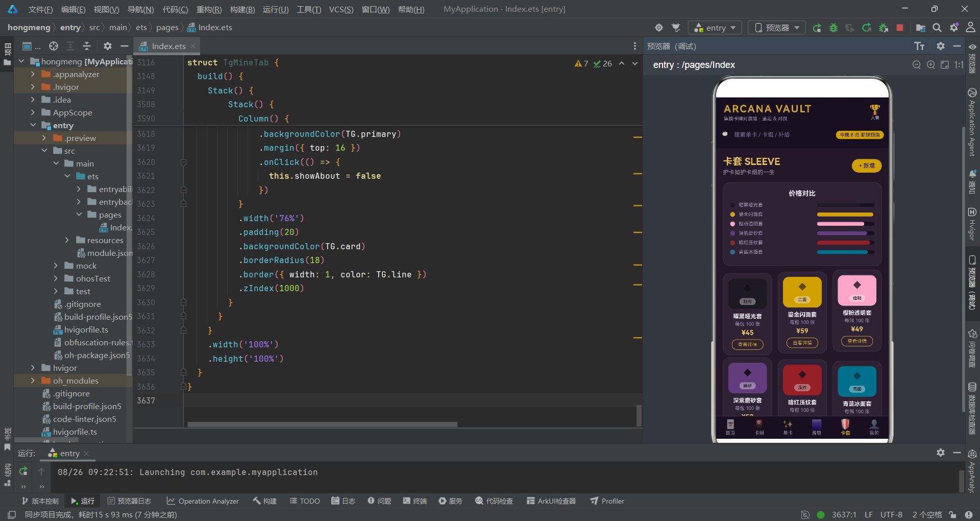Click the 今晚8点 pre-order badge
Screen dimensions: 980x521
coord(860,135)
